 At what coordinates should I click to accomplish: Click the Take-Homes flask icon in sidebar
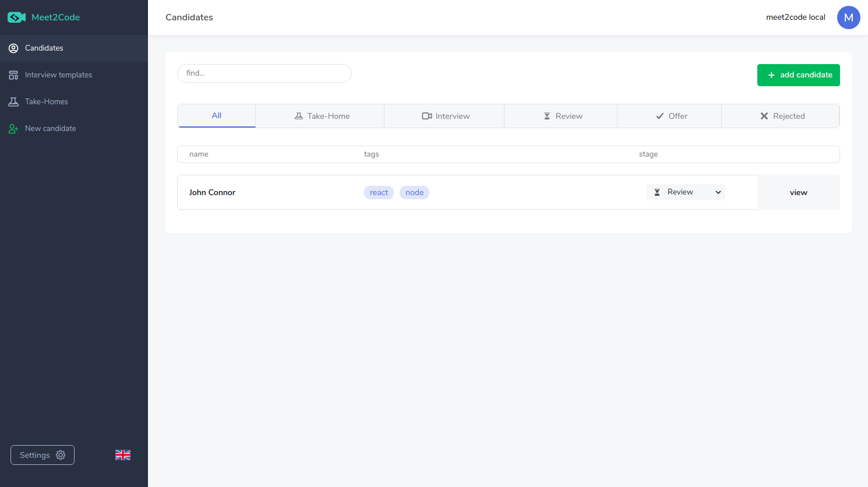[13, 101]
